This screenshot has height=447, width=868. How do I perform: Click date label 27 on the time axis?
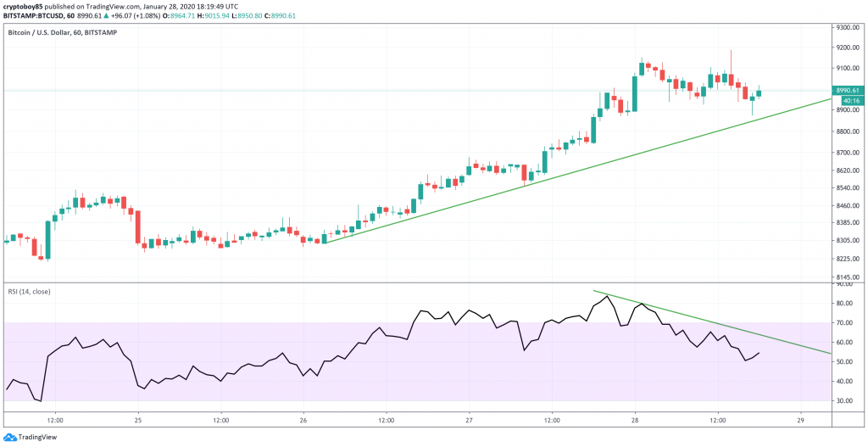pyautogui.click(x=469, y=419)
